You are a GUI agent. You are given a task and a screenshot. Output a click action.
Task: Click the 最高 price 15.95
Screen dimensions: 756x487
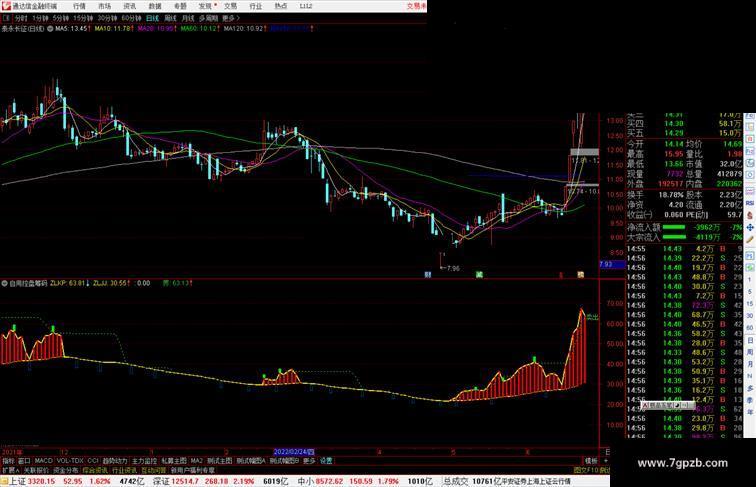click(674, 154)
